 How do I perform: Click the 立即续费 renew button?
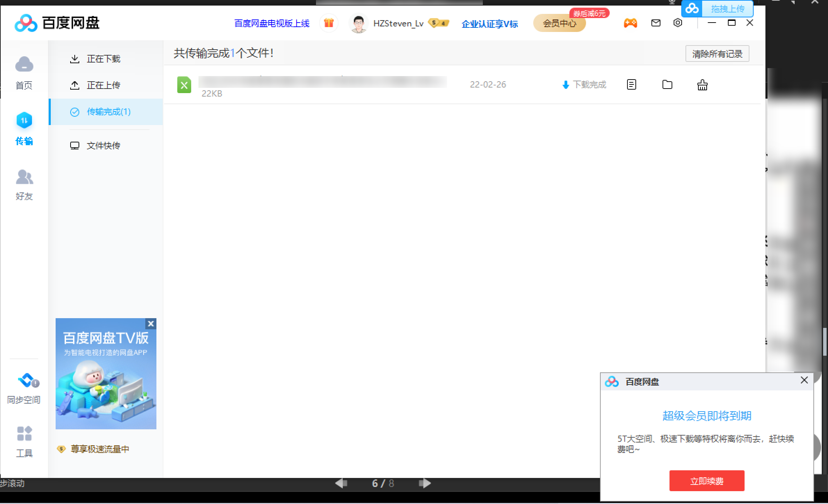pyautogui.click(x=707, y=481)
